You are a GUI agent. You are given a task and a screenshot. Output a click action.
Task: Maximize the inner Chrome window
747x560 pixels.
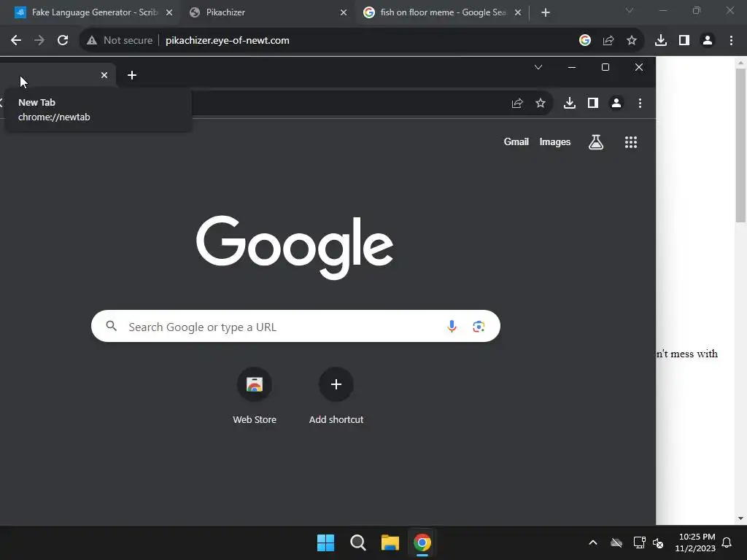pos(605,67)
